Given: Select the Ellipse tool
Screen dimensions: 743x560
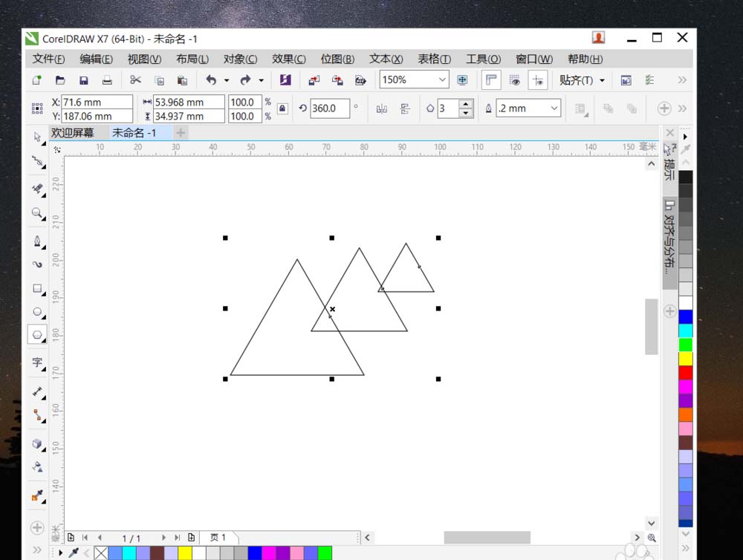Looking at the screenshot, I should pyautogui.click(x=38, y=311).
